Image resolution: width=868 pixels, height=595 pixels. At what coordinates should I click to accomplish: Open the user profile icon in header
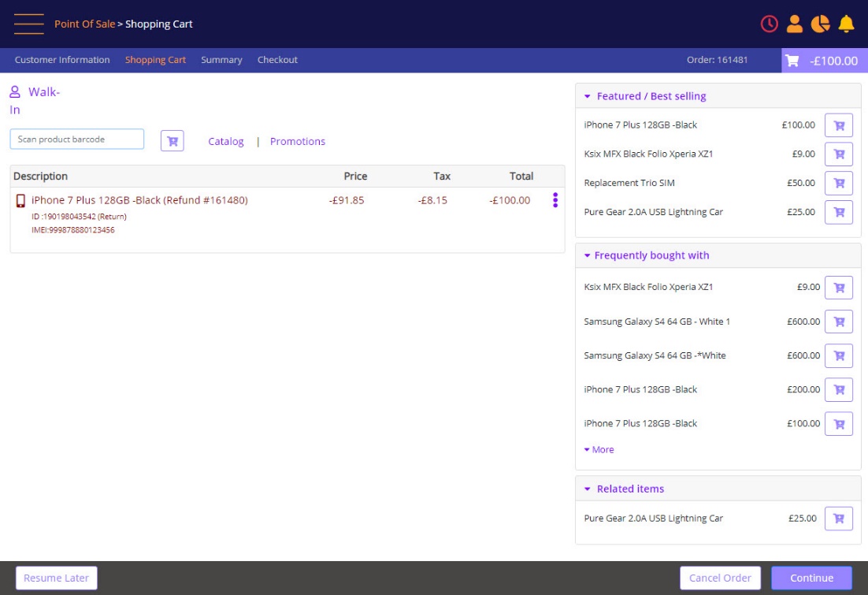click(795, 24)
